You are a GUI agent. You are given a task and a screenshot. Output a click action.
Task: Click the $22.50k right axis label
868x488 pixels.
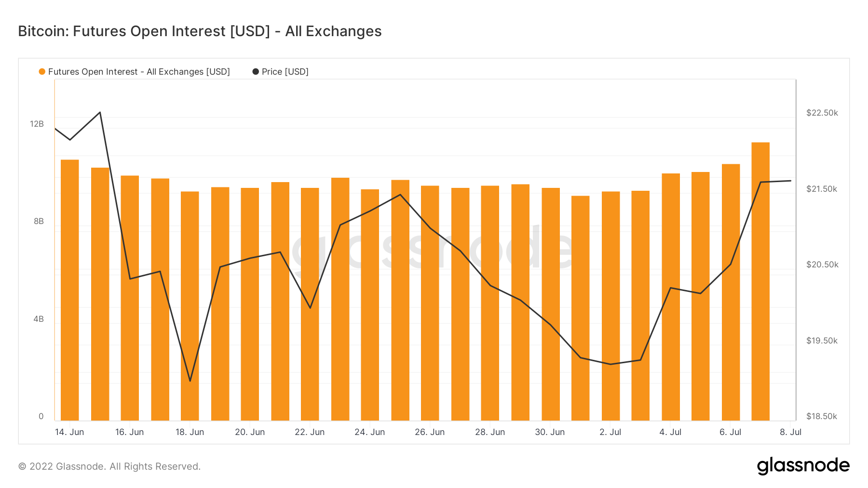[822, 113]
